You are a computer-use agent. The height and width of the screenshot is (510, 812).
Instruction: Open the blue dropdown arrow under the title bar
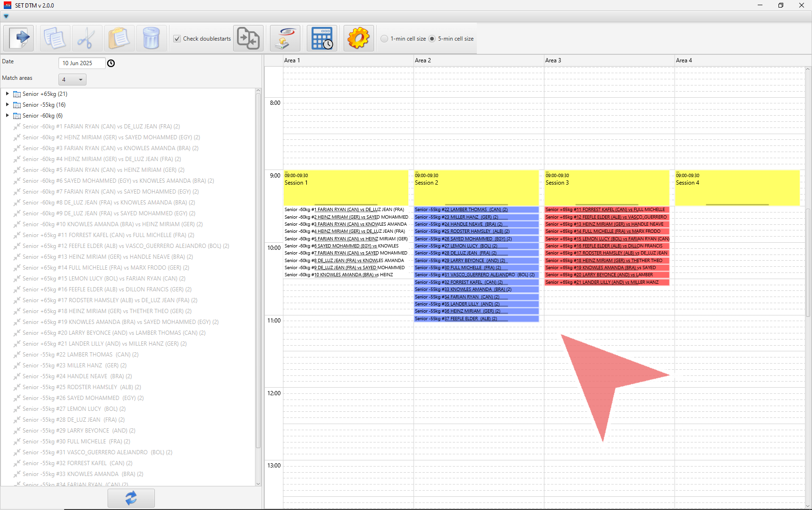pos(6,17)
